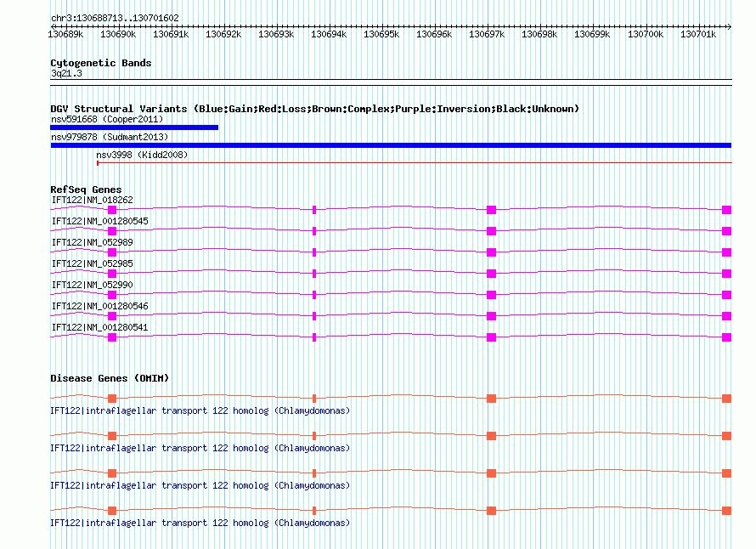Open the IFT122|NM_001280545 transcript label
The image size is (756, 549).
(99, 221)
